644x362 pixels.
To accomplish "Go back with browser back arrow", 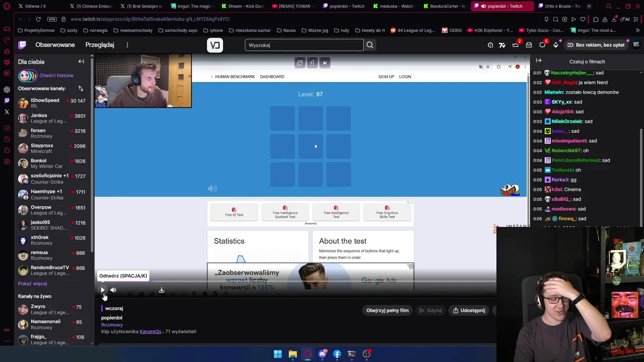I will click(20, 19).
